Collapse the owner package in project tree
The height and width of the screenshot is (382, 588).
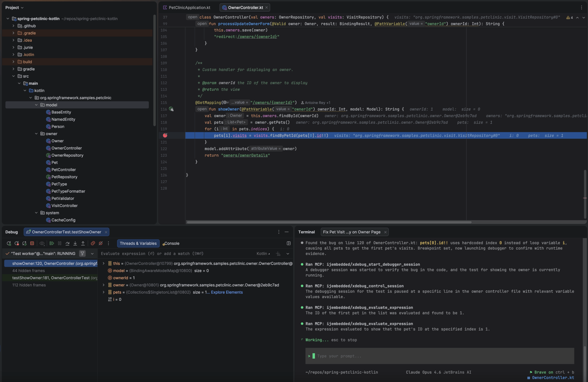pyautogui.click(x=36, y=134)
